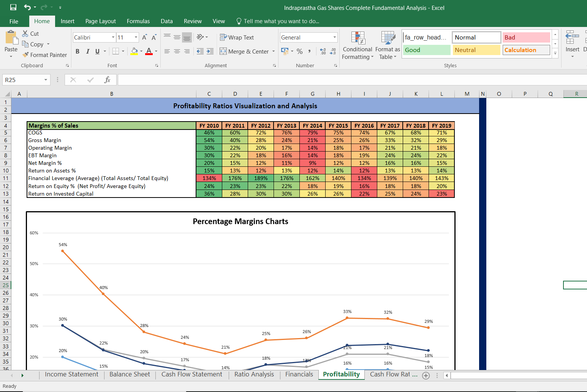
Task: Click the Paste clipboard icon
Action: pyautogui.click(x=11, y=38)
